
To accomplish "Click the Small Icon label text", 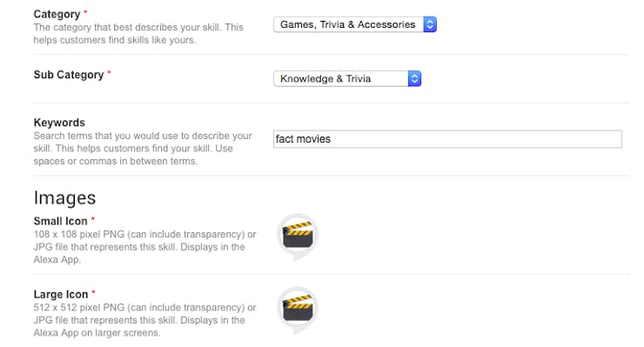I will pos(60,221).
